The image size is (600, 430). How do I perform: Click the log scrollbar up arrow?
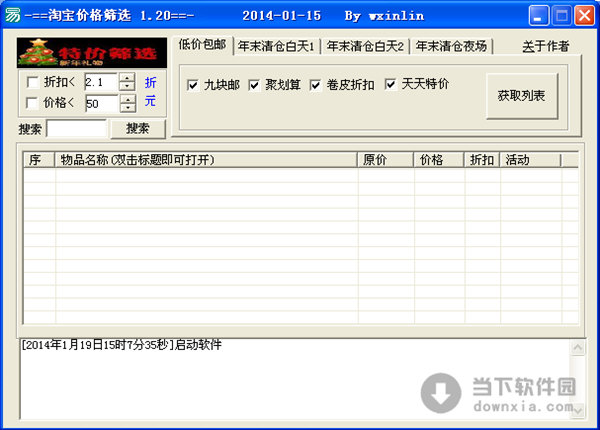pos(578,347)
